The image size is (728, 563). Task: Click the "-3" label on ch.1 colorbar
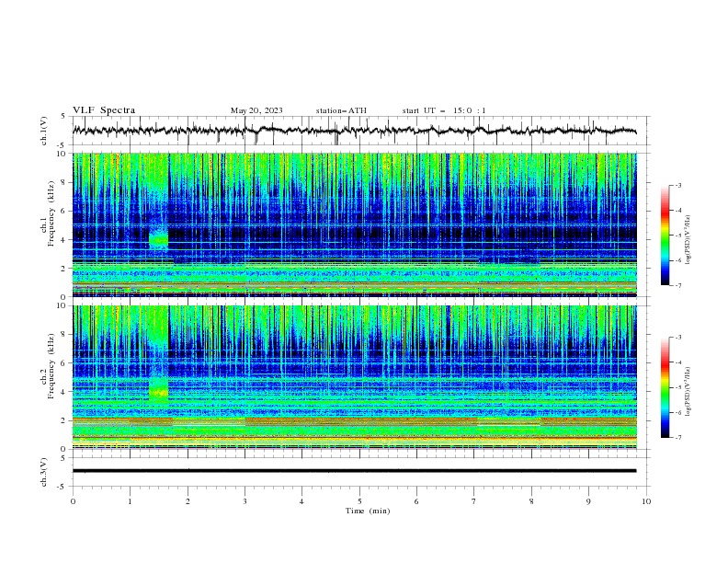tap(677, 185)
